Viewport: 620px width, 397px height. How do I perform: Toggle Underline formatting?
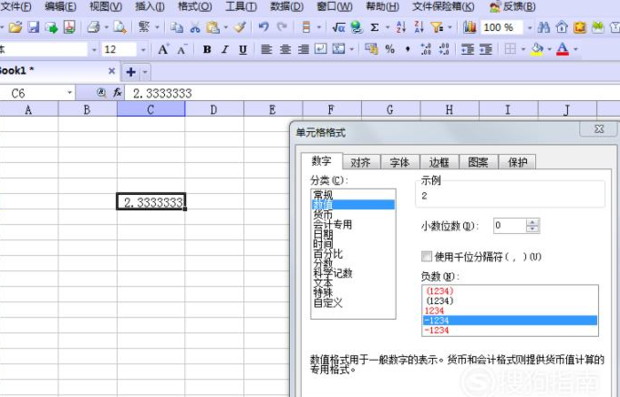pos(243,49)
